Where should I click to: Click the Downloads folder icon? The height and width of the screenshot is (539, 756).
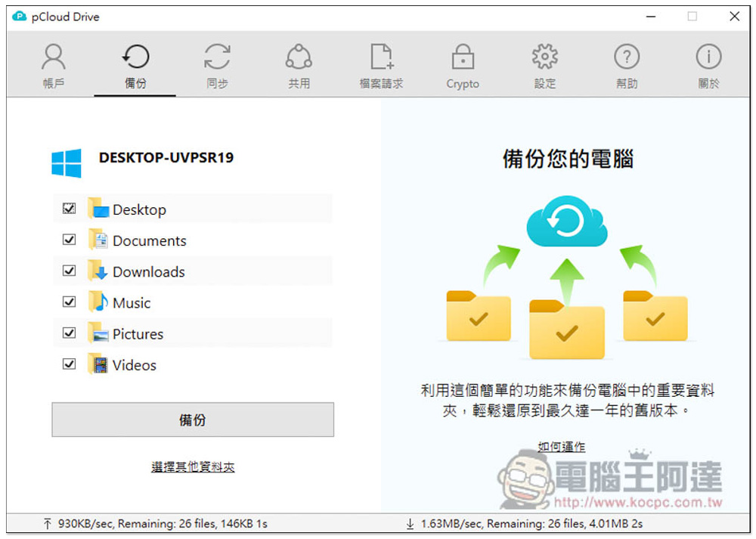point(98,271)
